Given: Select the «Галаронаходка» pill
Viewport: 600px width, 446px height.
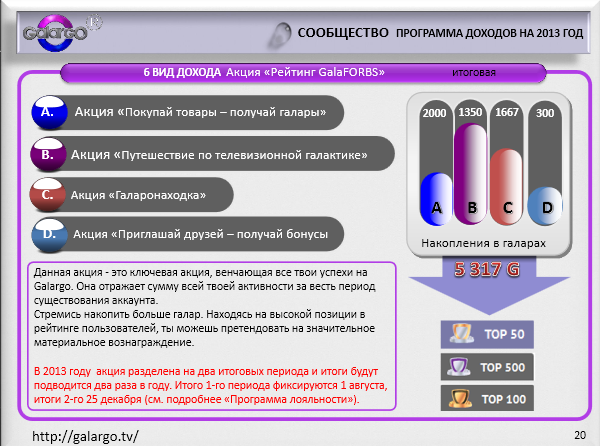Looking at the screenshot, I should click(x=132, y=195).
